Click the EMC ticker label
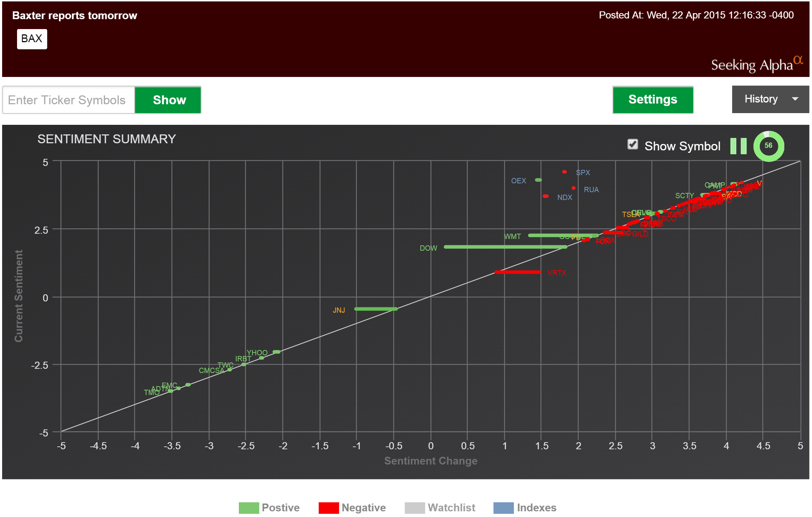The image size is (812, 517). pyautogui.click(x=169, y=385)
